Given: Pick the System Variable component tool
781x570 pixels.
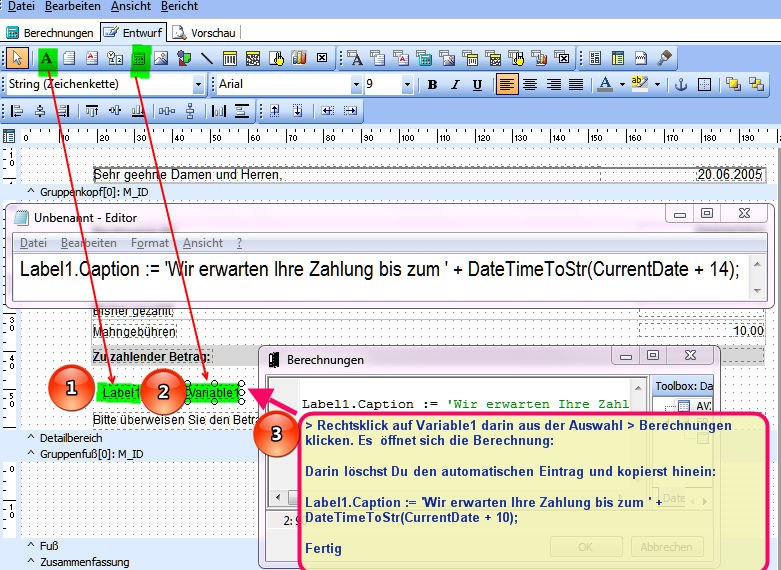Looking at the screenshot, I should [x=115, y=58].
